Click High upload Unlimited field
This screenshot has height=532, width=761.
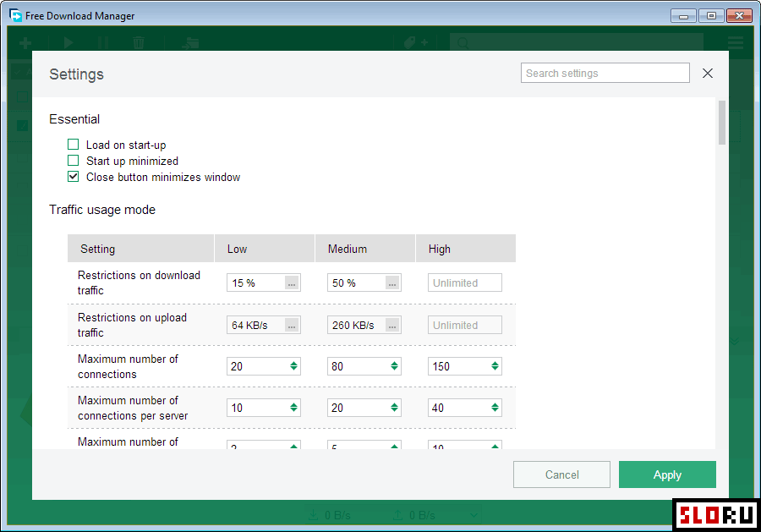464,326
